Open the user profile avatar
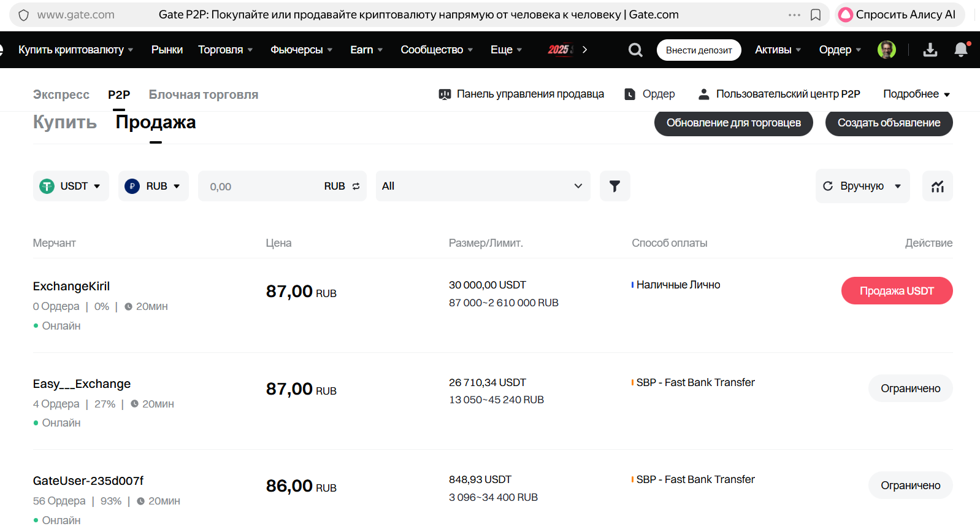 (886, 50)
